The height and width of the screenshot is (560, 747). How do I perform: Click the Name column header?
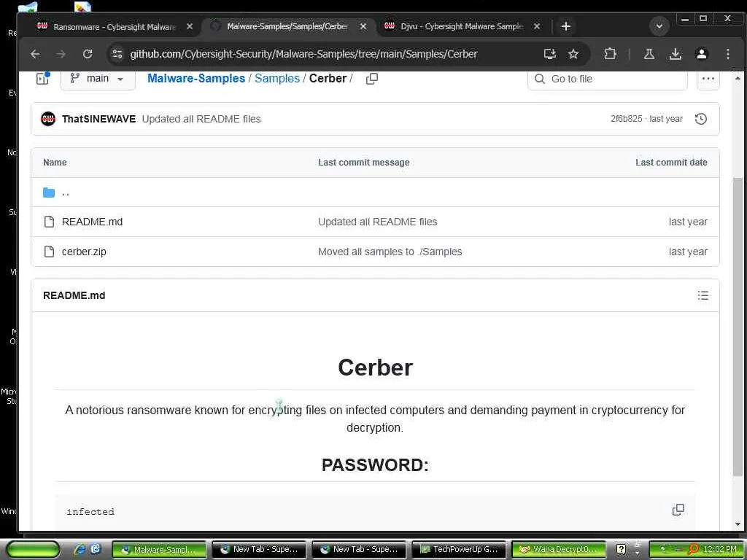55,163
